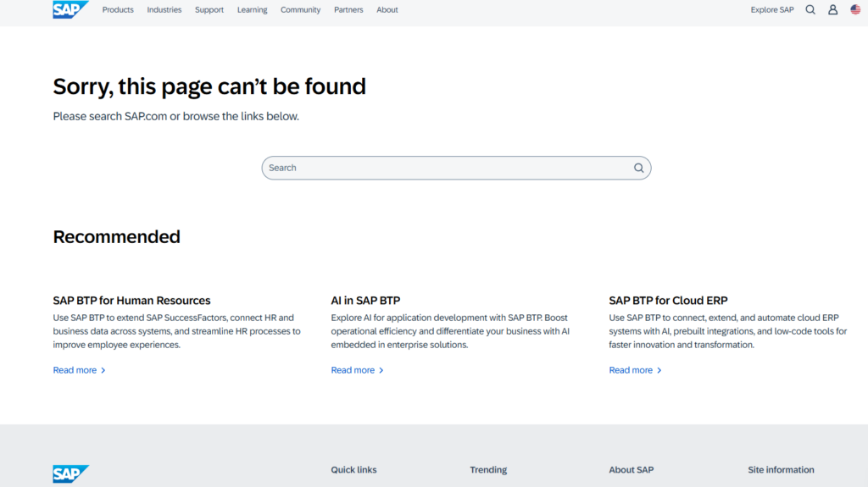Click the user account profile icon

pyautogui.click(x=832, y=10)
